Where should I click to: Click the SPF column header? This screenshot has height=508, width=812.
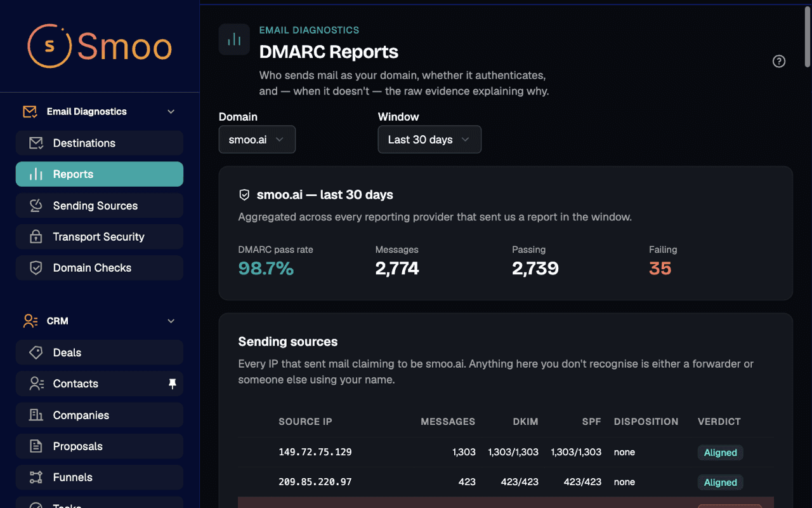pyautogui.click(x=591, y=422)
